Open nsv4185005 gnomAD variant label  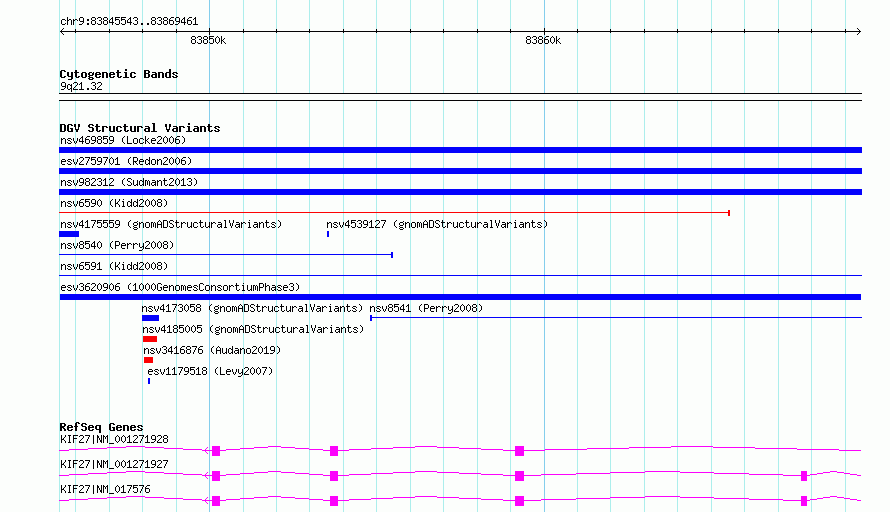pos(253,329)
